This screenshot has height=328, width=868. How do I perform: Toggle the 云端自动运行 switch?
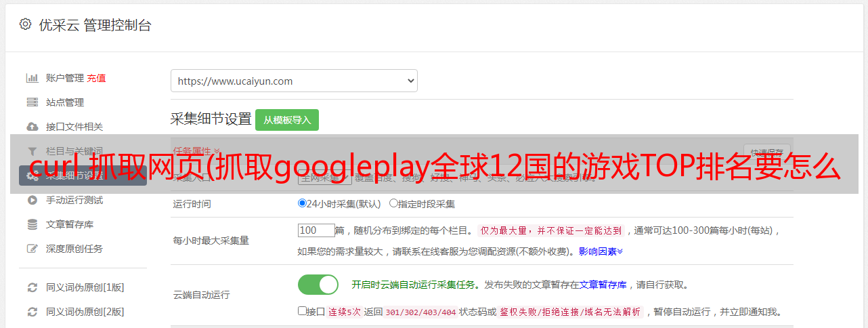click(x=318, y=285)
